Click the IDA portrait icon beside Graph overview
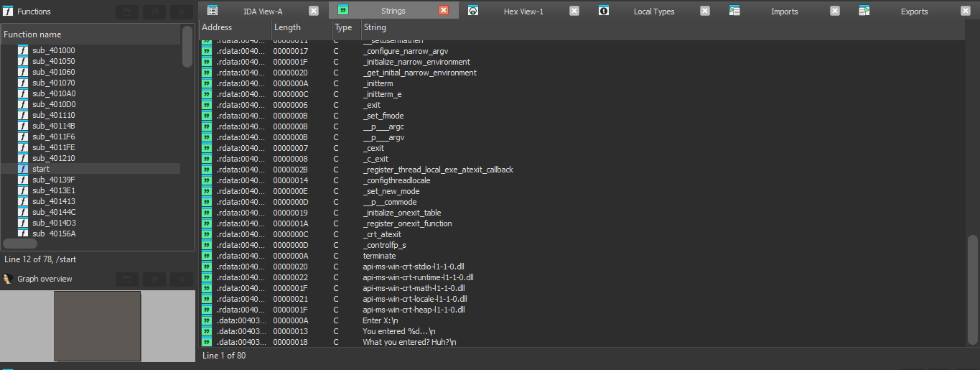980x370 pixels. click(8, 279)
